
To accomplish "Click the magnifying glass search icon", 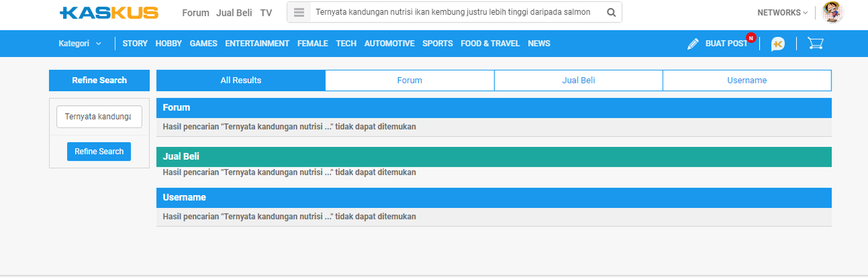I will coord(611,12).
